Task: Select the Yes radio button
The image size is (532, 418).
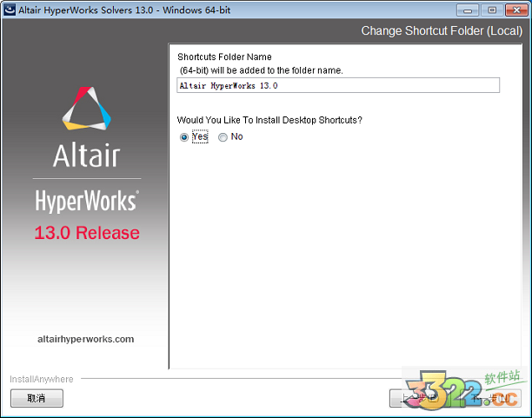Action: click(184, 137)
